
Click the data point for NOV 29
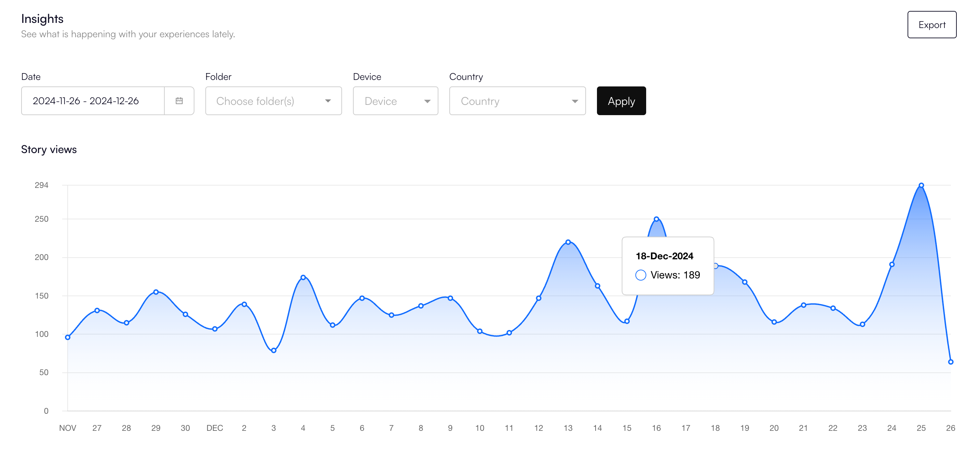coord(156,292)
